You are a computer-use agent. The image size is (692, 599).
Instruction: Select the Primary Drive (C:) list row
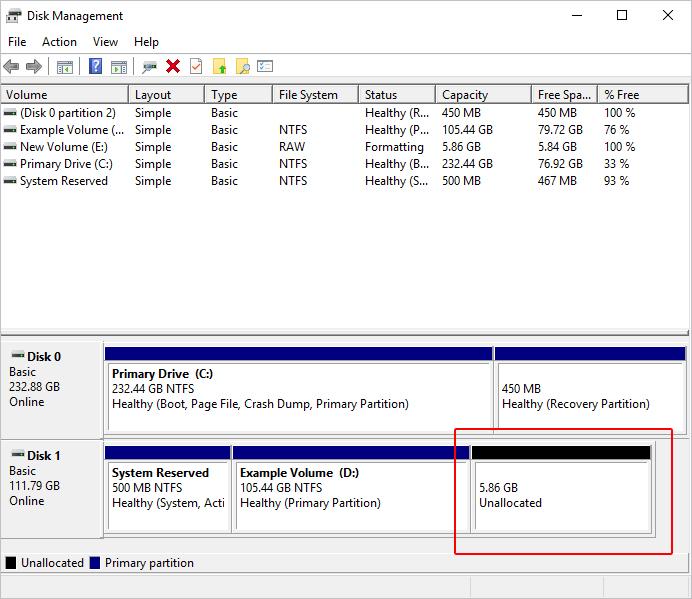click(344, 164)
